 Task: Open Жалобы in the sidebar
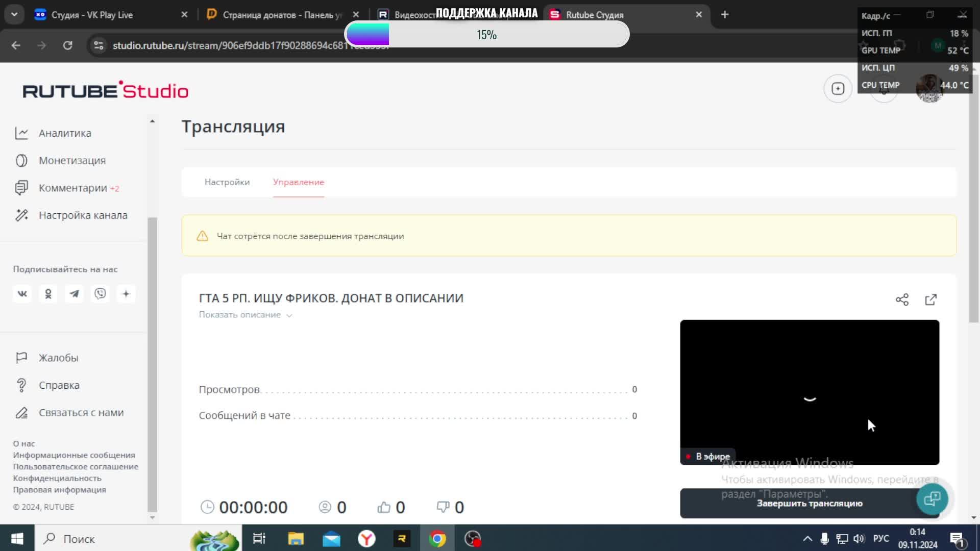[x=47, y=358]
